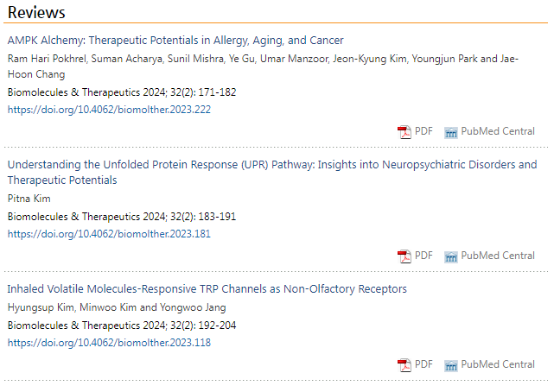Open PDF icon for AMPK Alchemy article
Viewport: 554px width, 392px height.
click(404, 132)
